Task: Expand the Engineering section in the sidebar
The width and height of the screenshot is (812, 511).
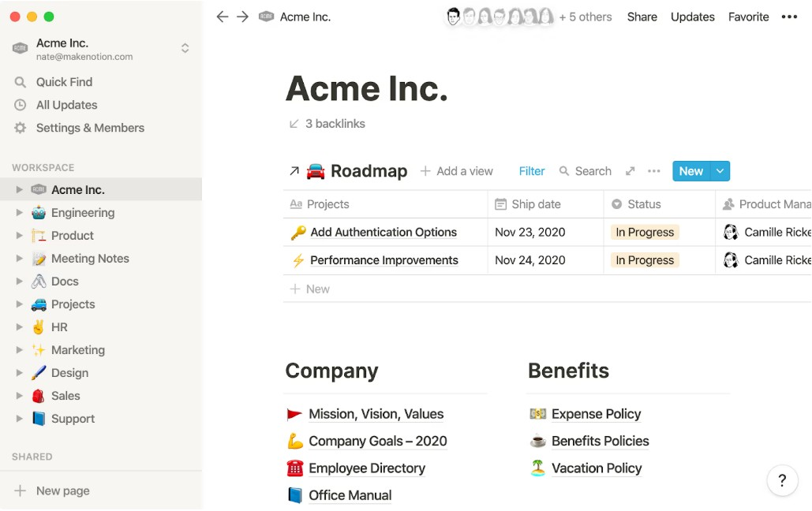Action: pos(19,212)
